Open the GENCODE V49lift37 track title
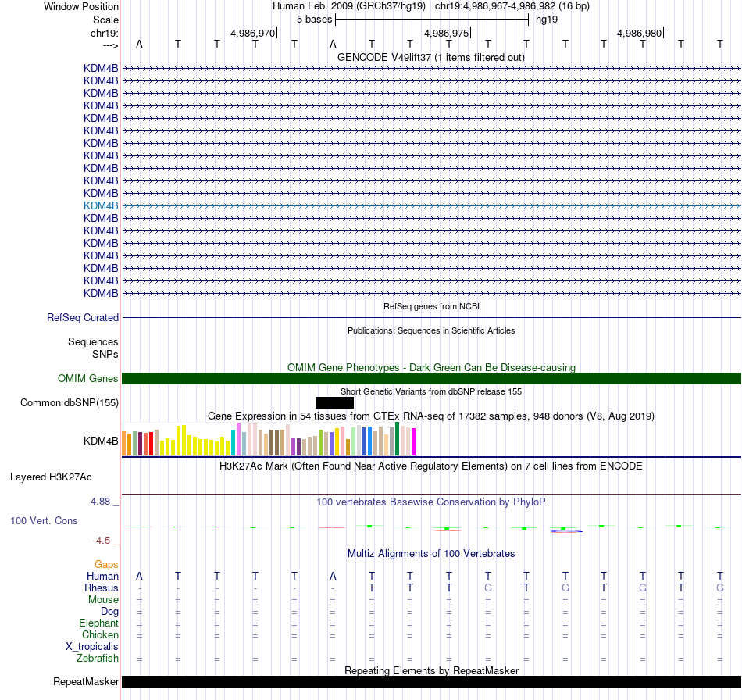The width and height of the screenshot is (742, 700). pos(430,58)
